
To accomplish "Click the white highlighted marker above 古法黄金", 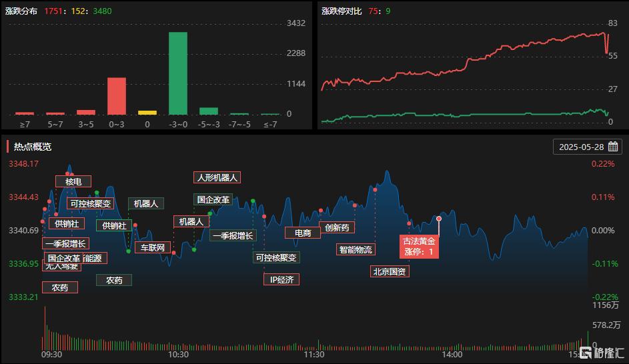I will click(x=439, y=219).
